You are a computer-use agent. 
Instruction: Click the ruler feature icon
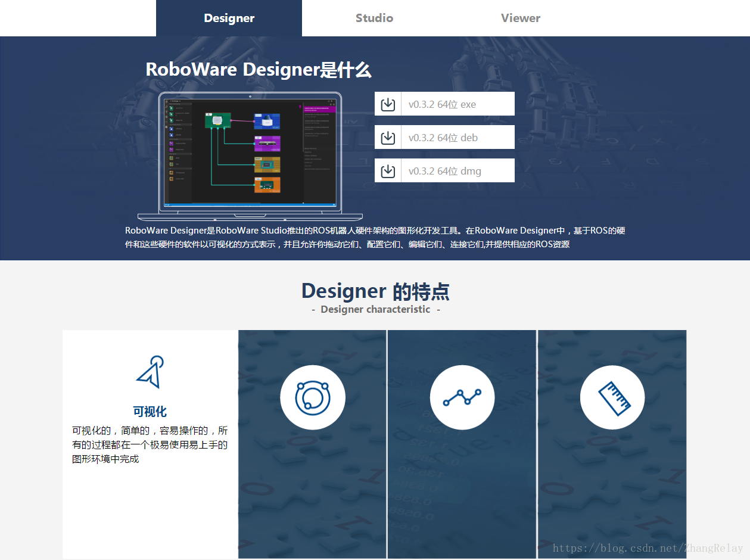[x=612, y=397]
